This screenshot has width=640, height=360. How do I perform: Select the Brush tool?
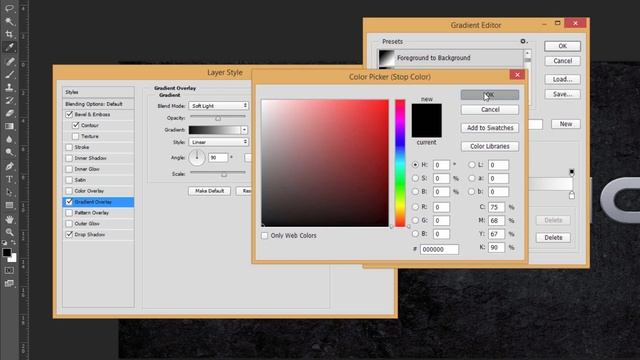tap(9, 74)
